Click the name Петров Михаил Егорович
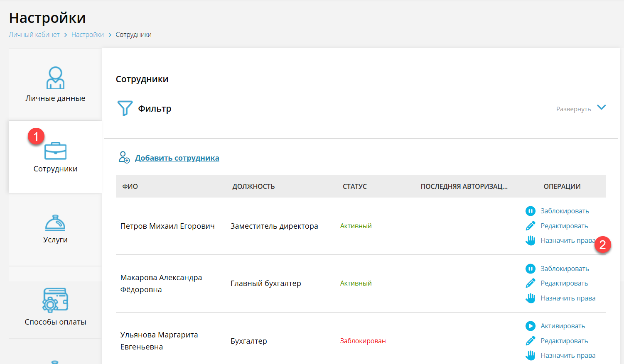Screen dimensions: 624x364 167,226
